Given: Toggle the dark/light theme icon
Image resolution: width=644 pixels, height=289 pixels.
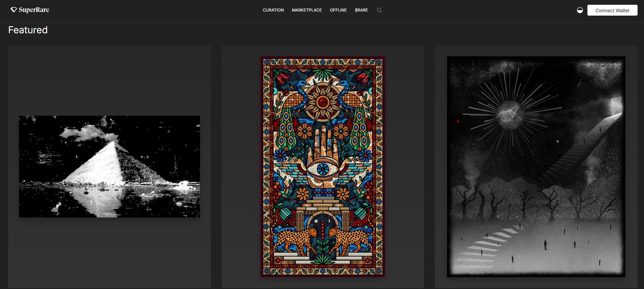Looking at the screenshot, I should click(580, 10).
